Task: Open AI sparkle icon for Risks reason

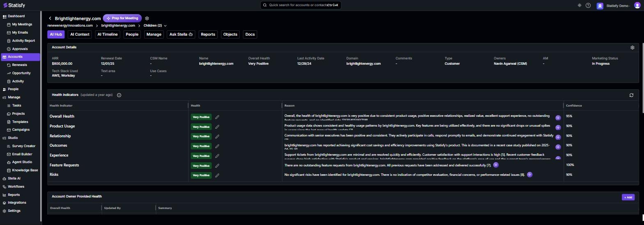Action: click(529, 175)
